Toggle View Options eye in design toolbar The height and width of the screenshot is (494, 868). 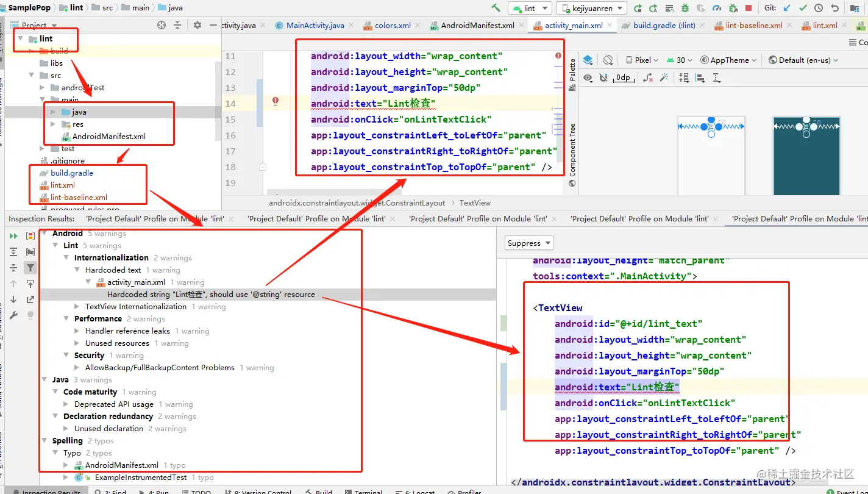[588, 77]
